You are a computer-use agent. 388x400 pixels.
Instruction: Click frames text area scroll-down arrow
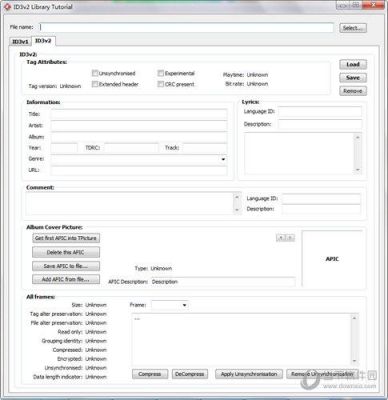click(354, 361)
